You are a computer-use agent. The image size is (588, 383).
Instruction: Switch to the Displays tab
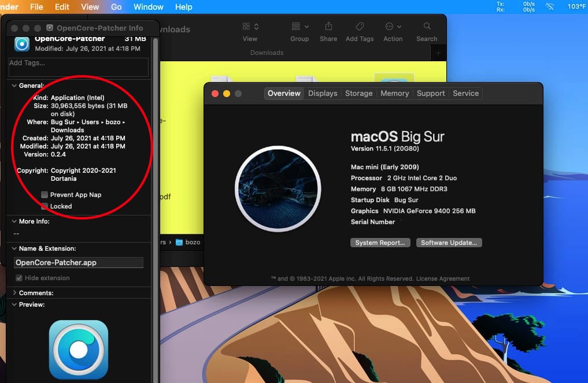[x=323, y=94]
